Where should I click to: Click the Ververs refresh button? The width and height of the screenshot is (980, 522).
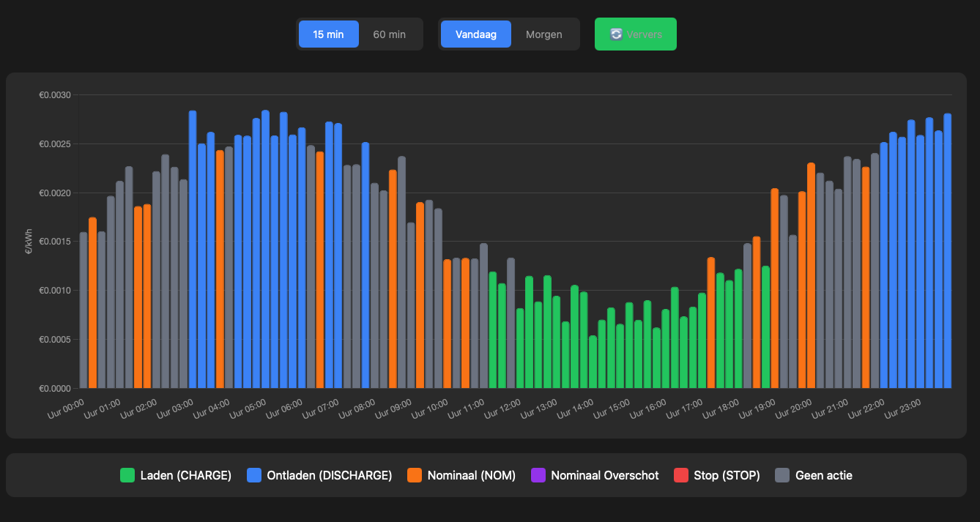[636, 34]
